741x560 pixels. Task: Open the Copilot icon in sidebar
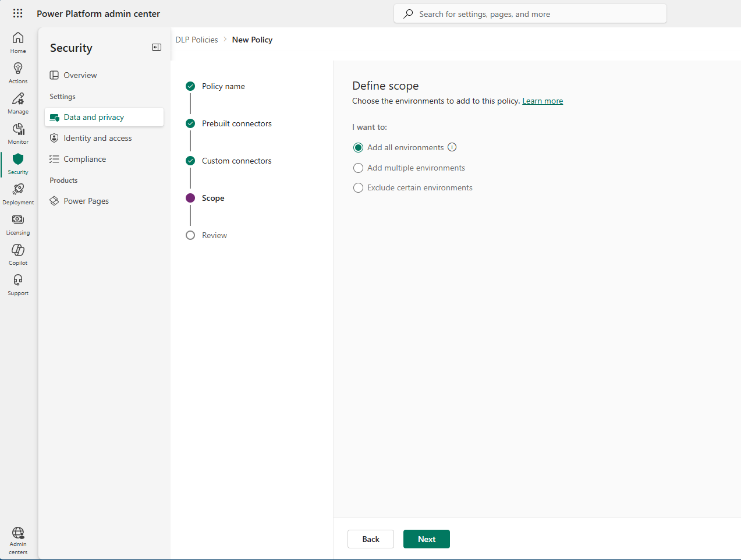[17, 253]
